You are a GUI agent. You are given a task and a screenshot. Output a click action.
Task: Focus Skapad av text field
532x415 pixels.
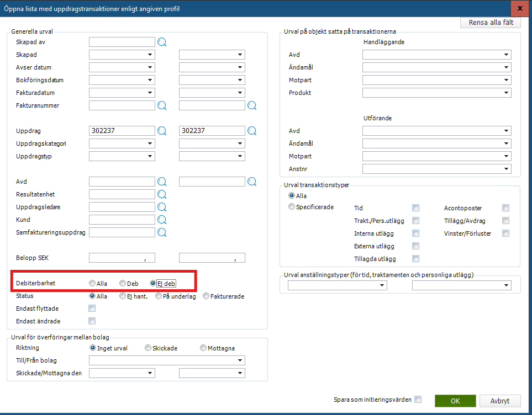pyautogui.click(x=122, y=42)
